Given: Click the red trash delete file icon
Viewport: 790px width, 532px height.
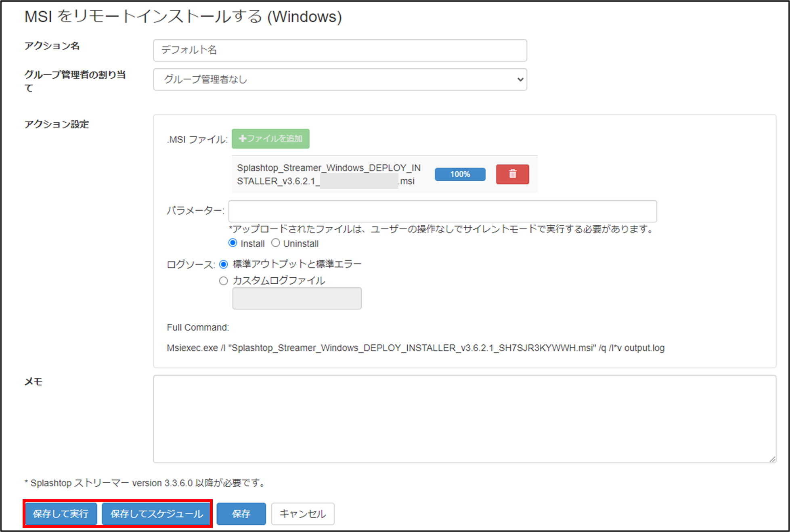Looking at the screenshot, I should point(512,174).
